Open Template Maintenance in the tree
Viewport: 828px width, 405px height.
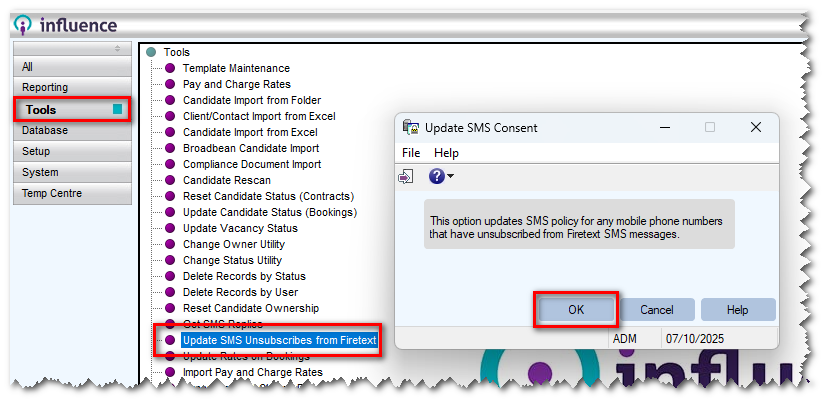(236, 68)
